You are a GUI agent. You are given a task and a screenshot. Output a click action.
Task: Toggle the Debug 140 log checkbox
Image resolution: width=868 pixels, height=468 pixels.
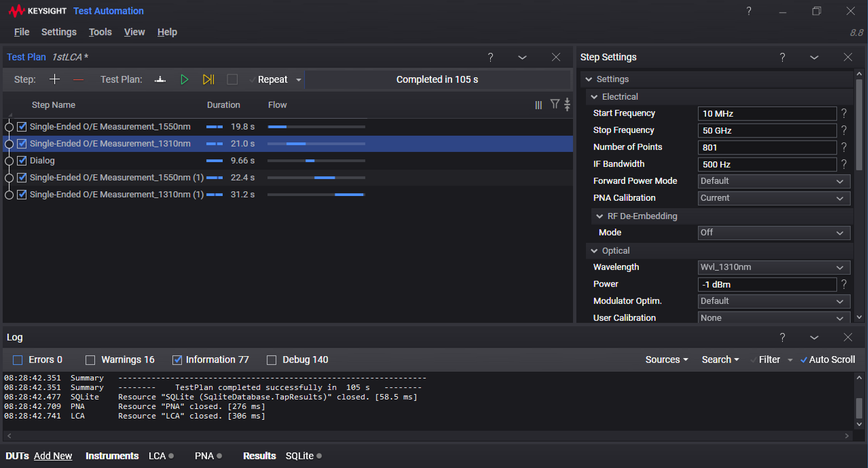272,360
